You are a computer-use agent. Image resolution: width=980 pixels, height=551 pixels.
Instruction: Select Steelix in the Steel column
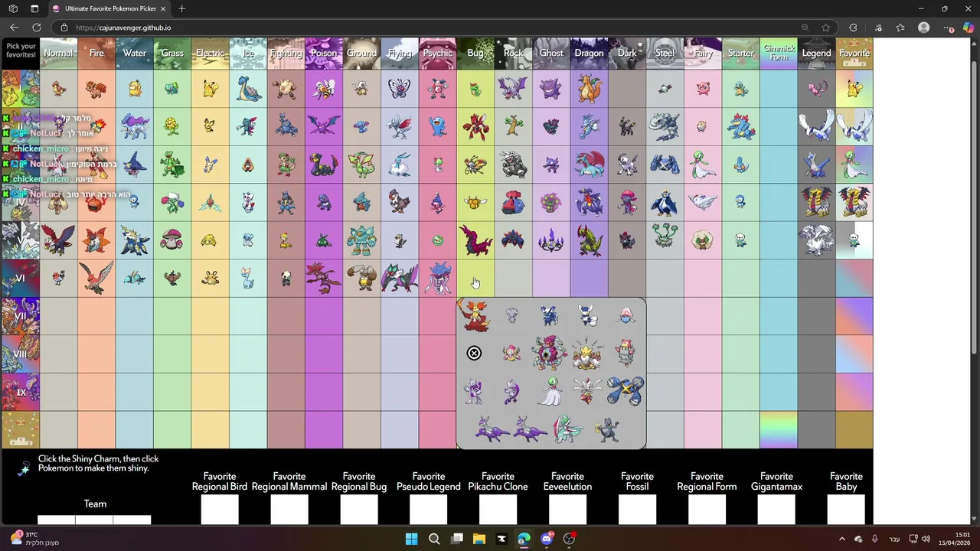click(x=665, y=126)
